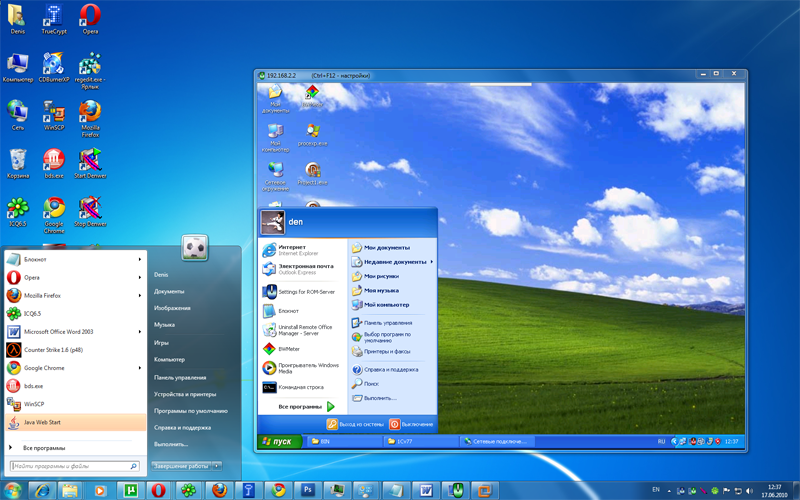800x500 pixels.
Task: Click the Найти программы и файлы search box
Action: pyautogui.click(x=70, y=466)
